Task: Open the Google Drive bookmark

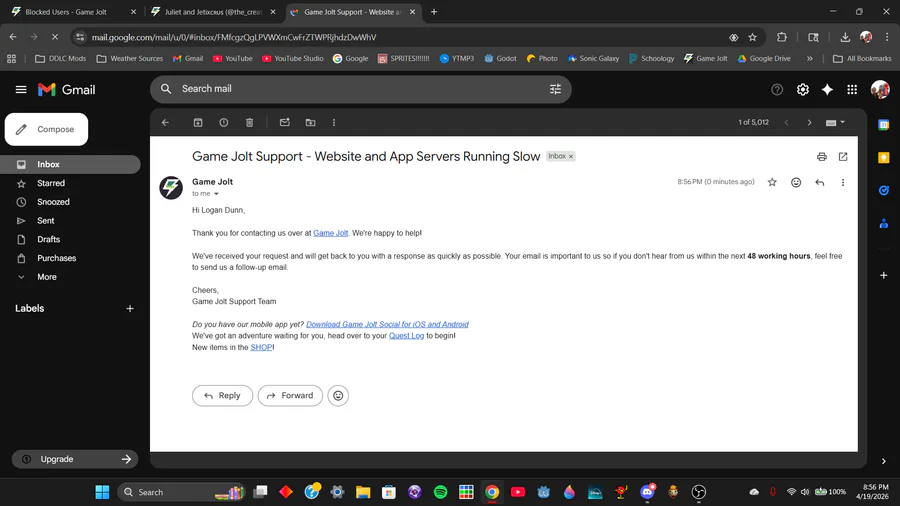Action: pyautogui.click(x=764, y=59)
